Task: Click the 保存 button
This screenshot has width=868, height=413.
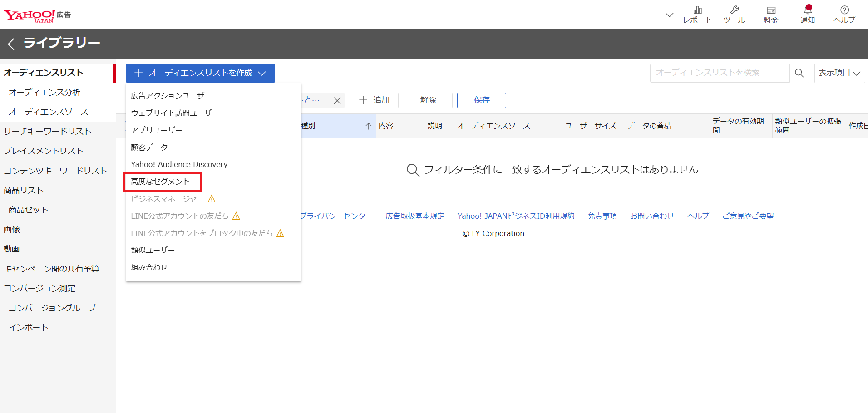Action: (x=482, y=100)
